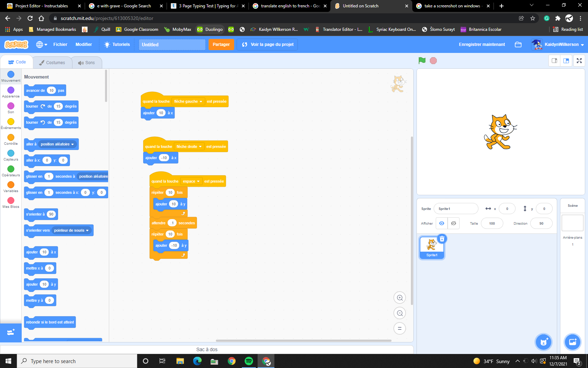Switch to the small stage layout toggle
This screenshot has height=368, width=588.
[554, 60]
